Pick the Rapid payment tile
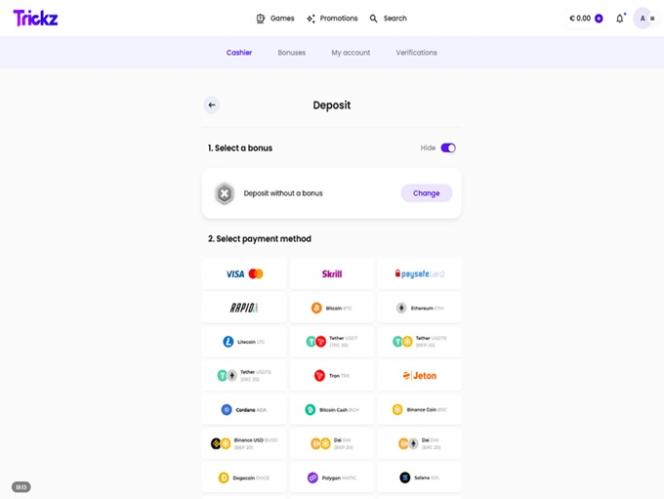Viewport: 664px width, 499px height. [x=244, y=308]
